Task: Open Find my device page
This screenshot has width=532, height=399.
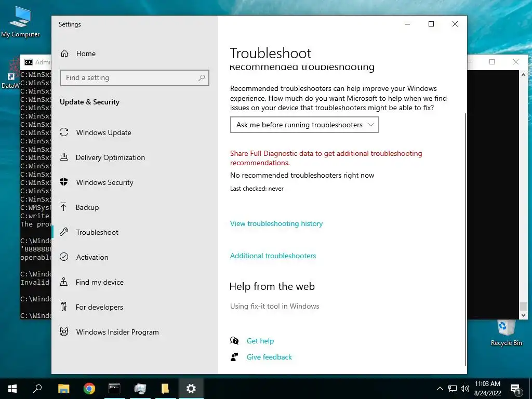Action: [x=99, y=282]
